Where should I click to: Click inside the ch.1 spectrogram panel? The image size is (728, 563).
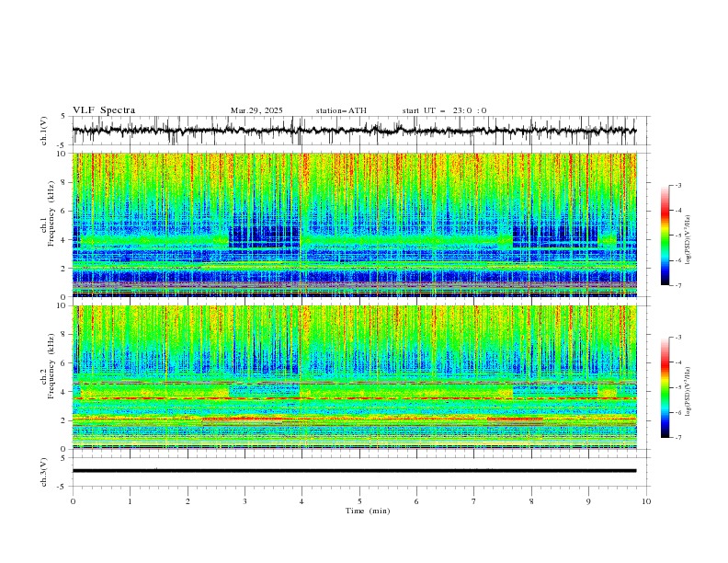[354, 224]
